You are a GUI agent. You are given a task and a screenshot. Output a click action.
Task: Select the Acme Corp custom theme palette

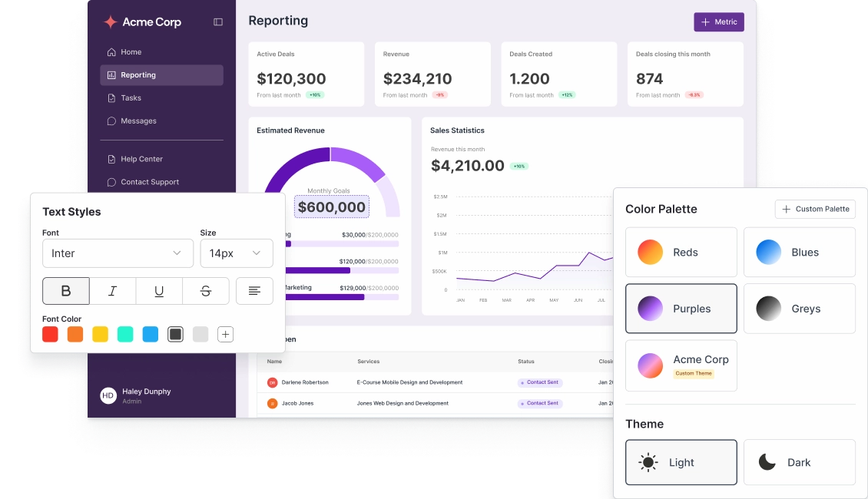click(681, 365)
